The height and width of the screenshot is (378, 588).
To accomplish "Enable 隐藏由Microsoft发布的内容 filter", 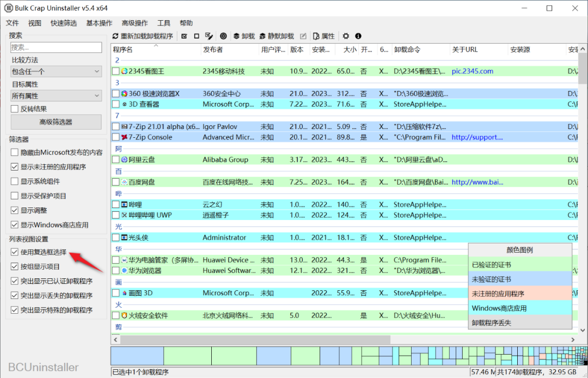I will coord(15,153).
